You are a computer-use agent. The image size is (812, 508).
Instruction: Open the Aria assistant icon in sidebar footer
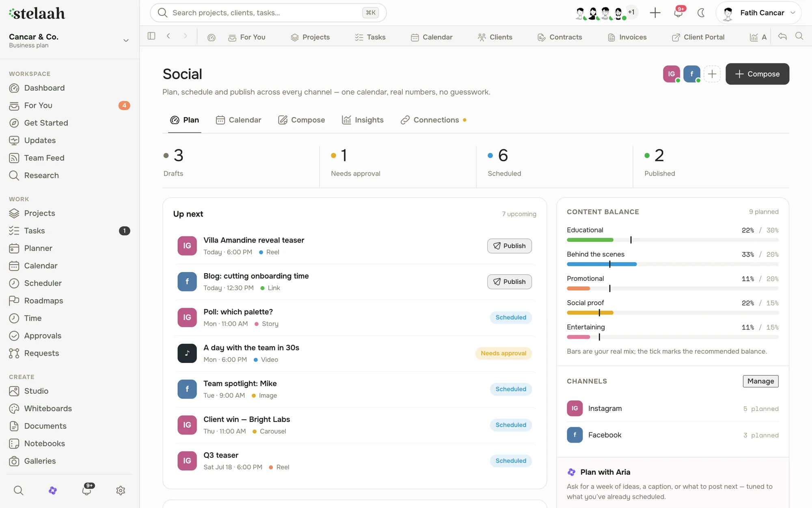click(52, 491)
